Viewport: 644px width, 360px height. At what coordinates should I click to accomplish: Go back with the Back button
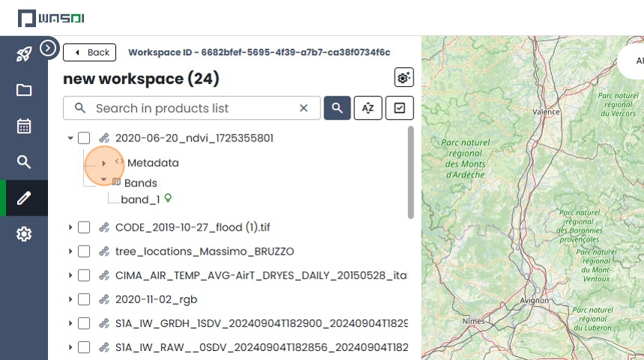90,52
